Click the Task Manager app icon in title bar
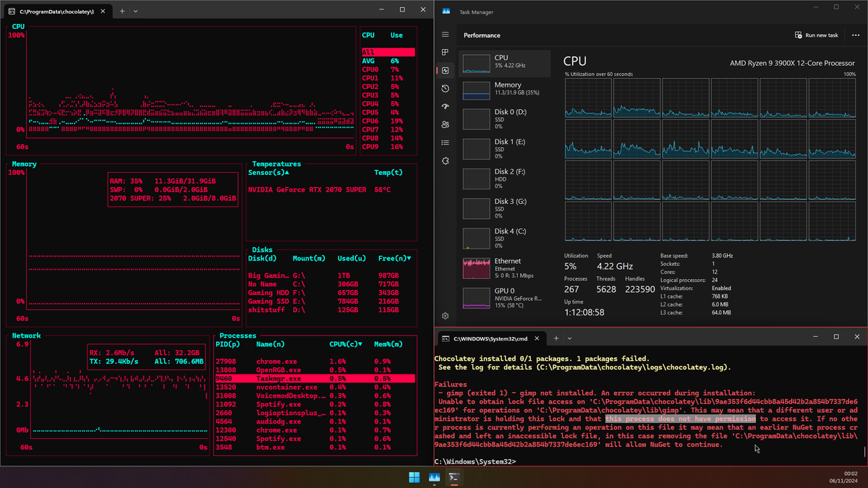 [446, 11]
